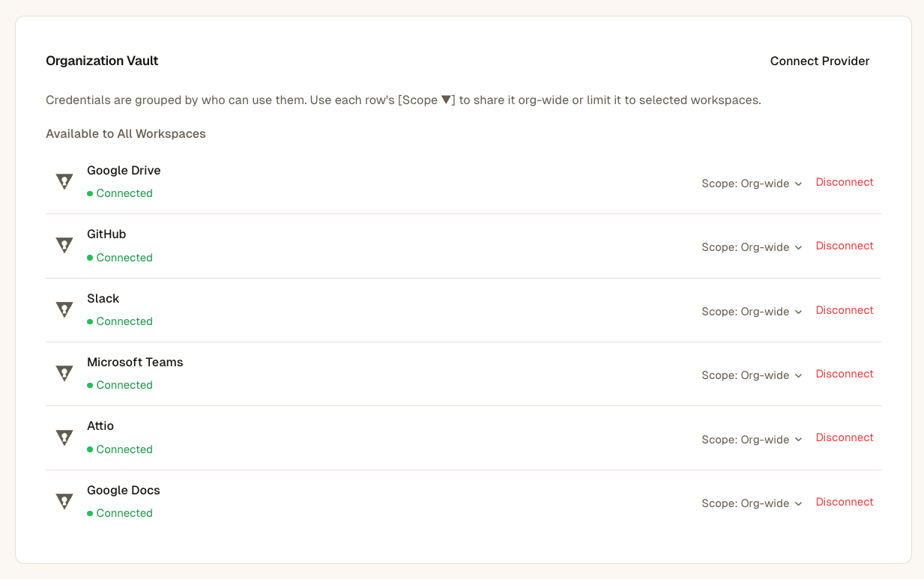Click the vault icon beside Google Docs

pyautogui.click(x=64, y=501)
